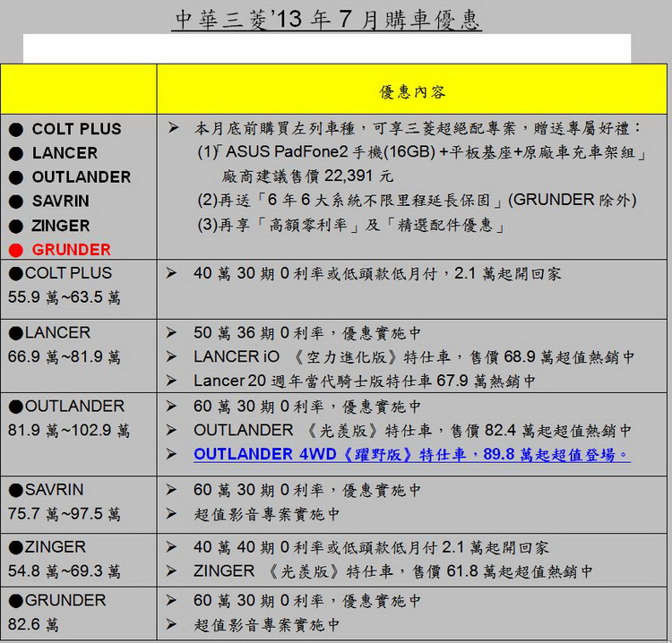Click the empty yellow header cell on left
Image resolution: width=672 pixels, height=643 pixels.
pyautogui.click(x=79, y=90)
